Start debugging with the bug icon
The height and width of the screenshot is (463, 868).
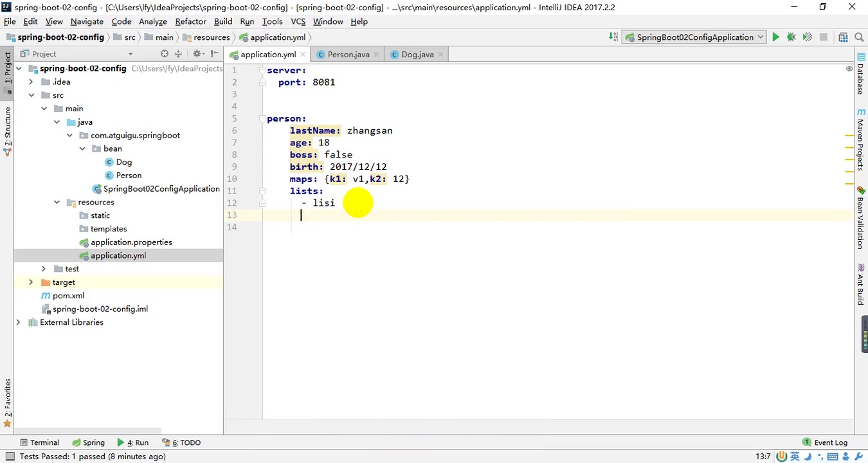[x=791, y=37]
